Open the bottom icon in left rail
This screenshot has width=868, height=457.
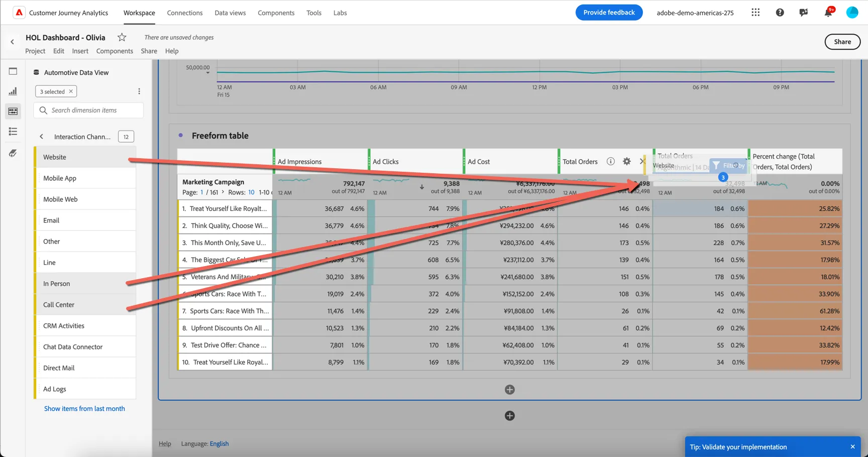click(13, 153)
